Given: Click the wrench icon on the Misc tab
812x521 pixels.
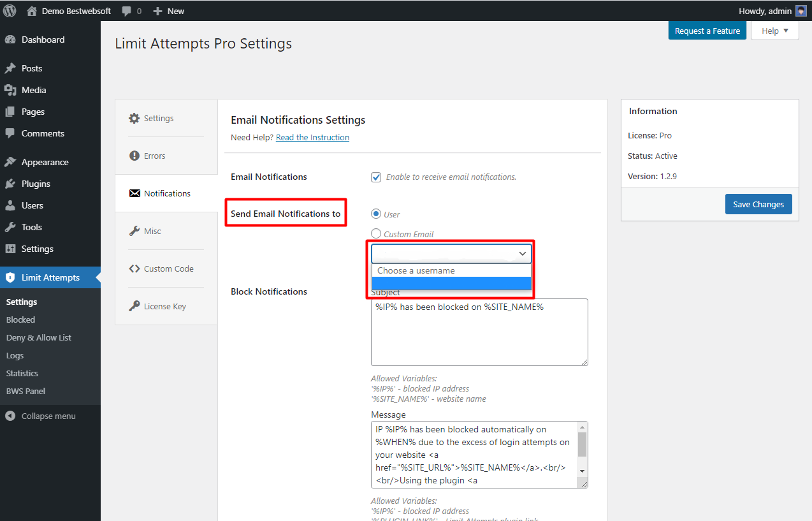Looking at the screenshot, I should click(134, 231).
